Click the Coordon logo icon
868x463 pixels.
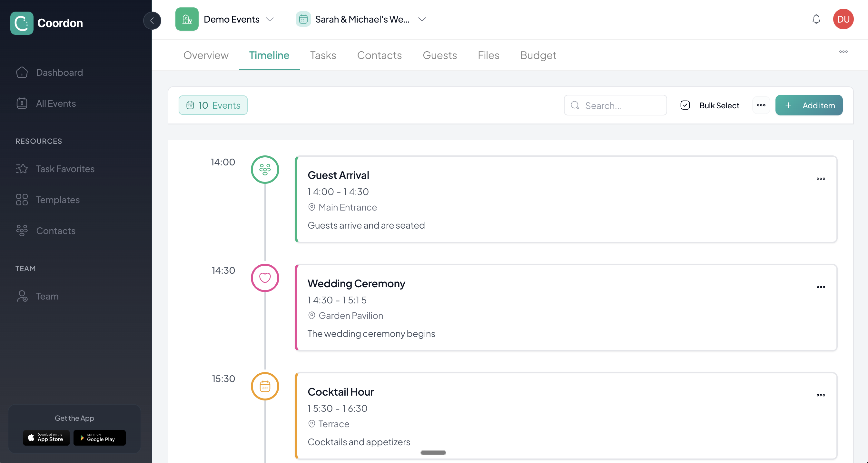[22, 23]
